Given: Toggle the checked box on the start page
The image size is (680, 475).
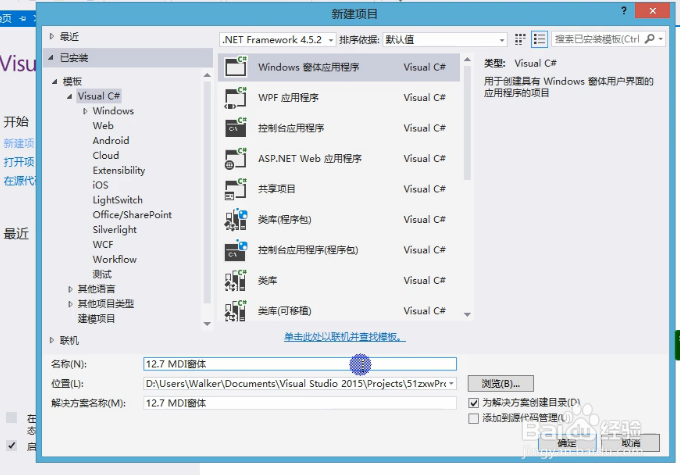Looking at the screenshot, I should [12, 446].
